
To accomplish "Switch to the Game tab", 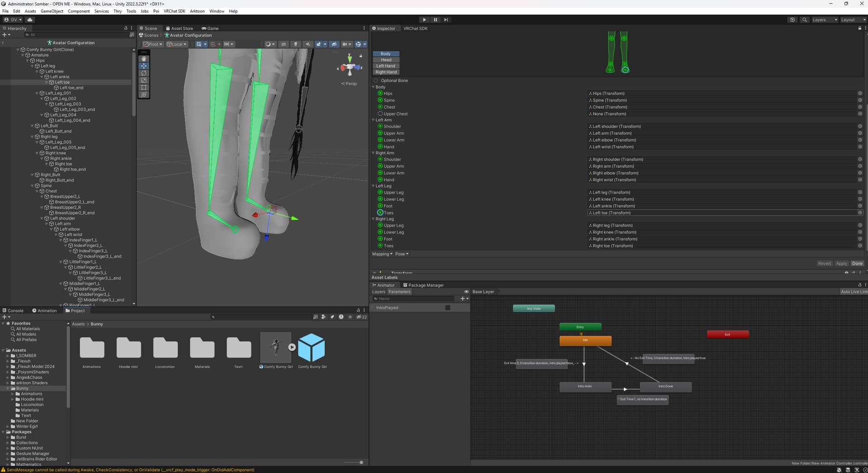I will point(210,28).
